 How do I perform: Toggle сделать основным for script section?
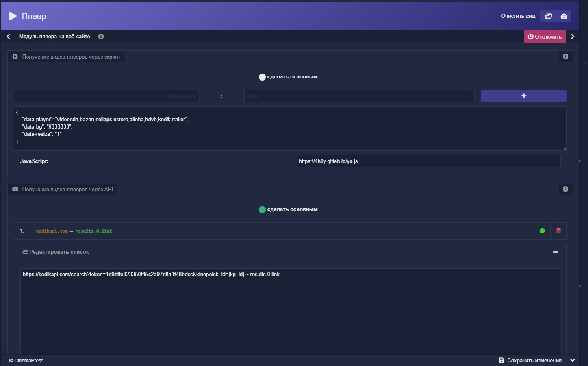262,77
